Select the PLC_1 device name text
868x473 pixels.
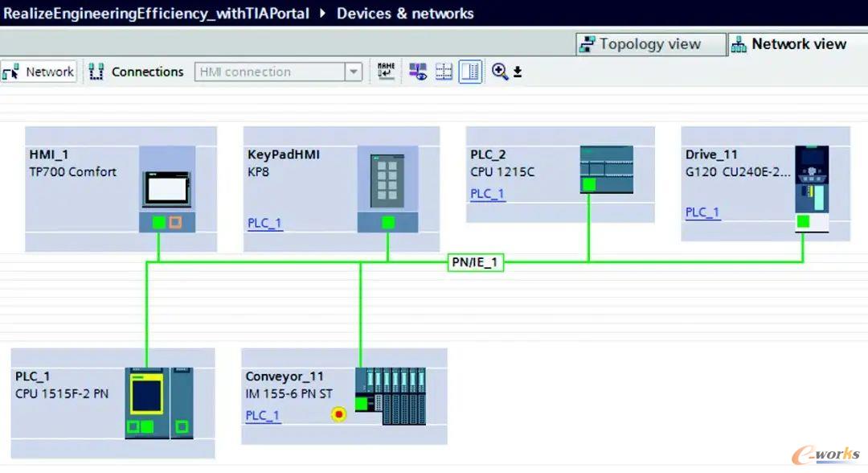(32, 376)
